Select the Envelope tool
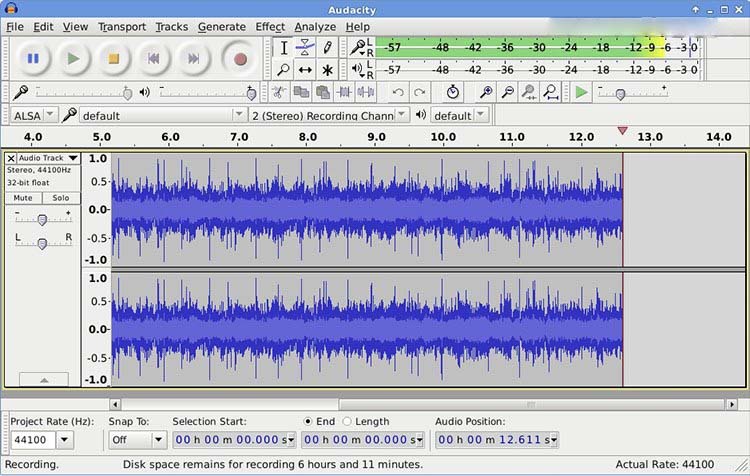Screen dimensions: 750x476 [305, 48]
